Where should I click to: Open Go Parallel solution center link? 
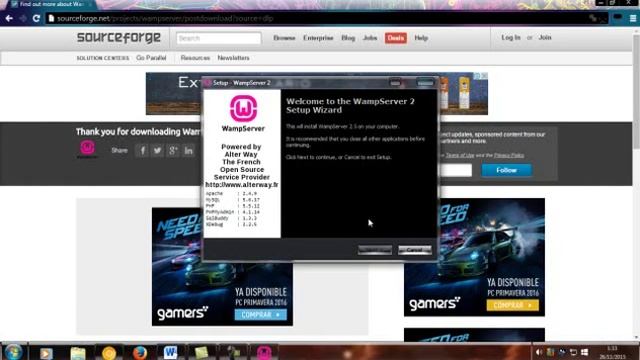click(x=151, y=58)
